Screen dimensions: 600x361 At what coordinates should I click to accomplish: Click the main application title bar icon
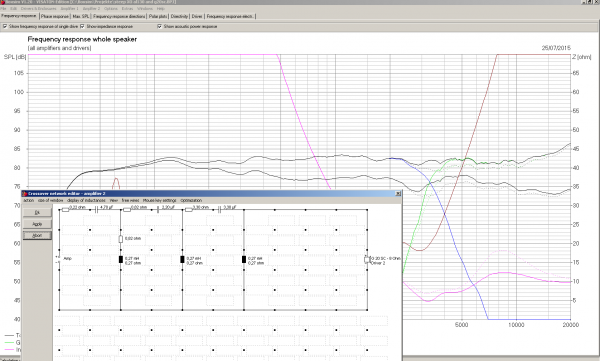(x=2, y=2)
